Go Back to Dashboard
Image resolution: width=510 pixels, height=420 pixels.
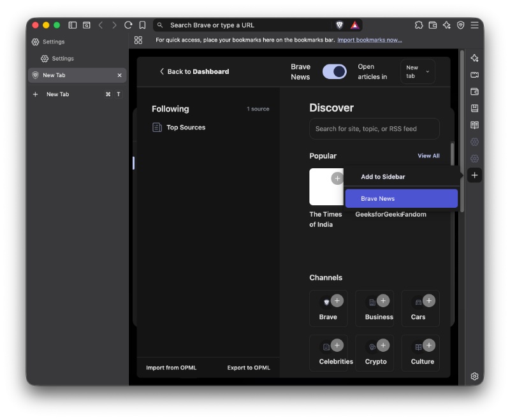point(194,71)
